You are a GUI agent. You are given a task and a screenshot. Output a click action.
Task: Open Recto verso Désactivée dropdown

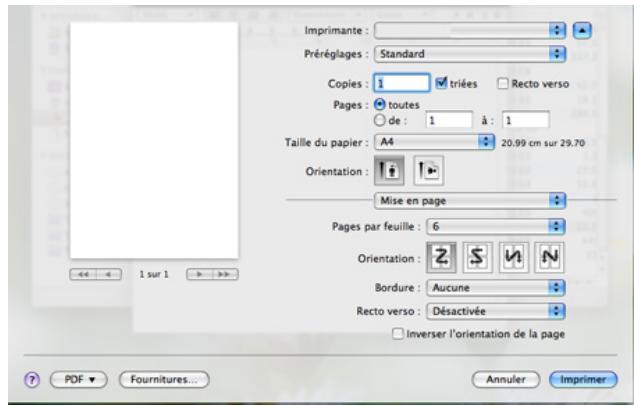coord(496,311)
